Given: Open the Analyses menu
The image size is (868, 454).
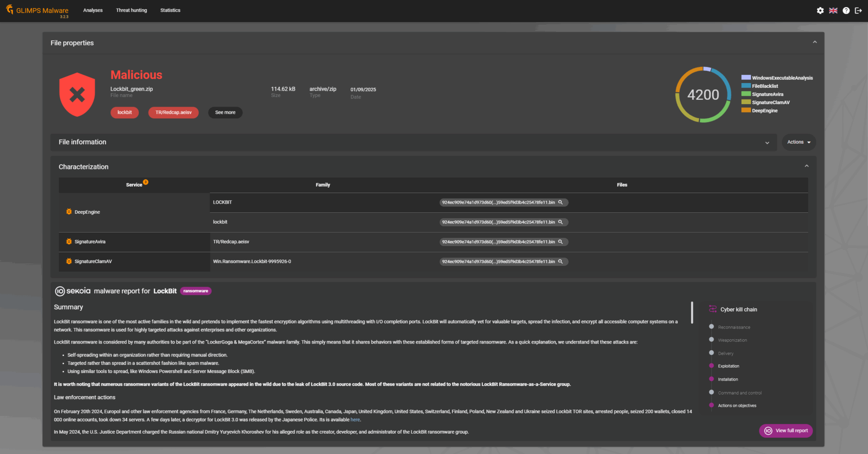Looking at the screenshot, I should point(93,10).
